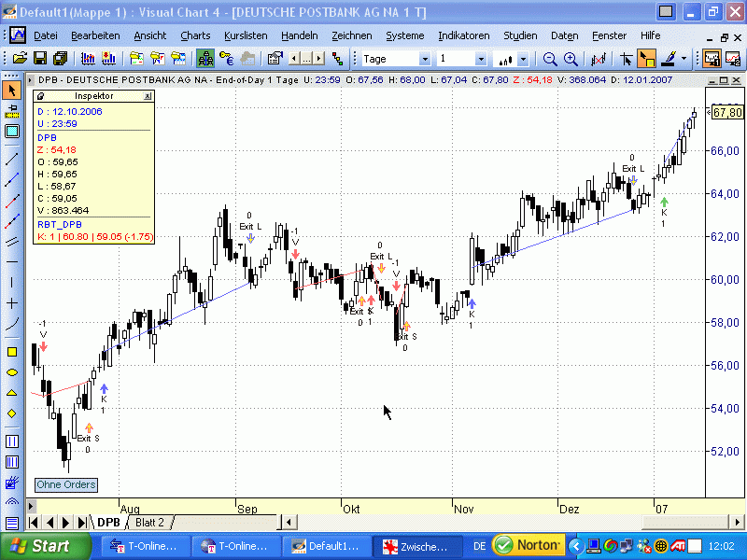
Task: Select the horizontal line drawing tool
Action: click(12, 262)
